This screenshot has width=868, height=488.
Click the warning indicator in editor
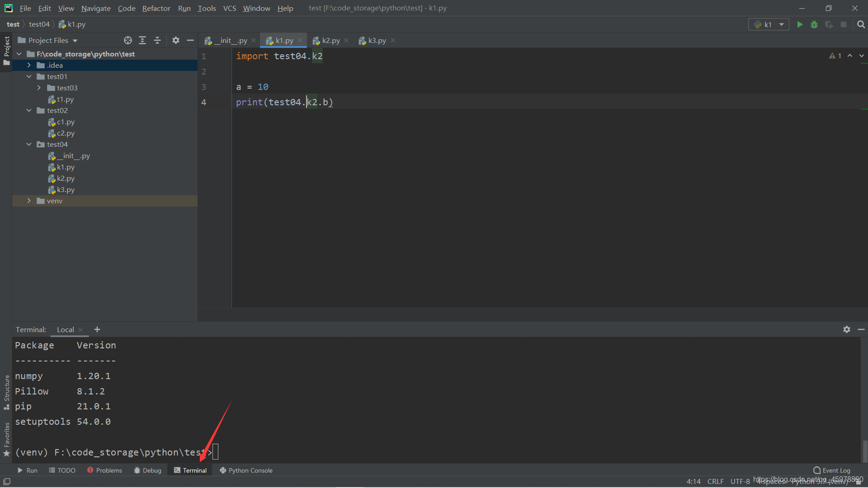point(835,56)
